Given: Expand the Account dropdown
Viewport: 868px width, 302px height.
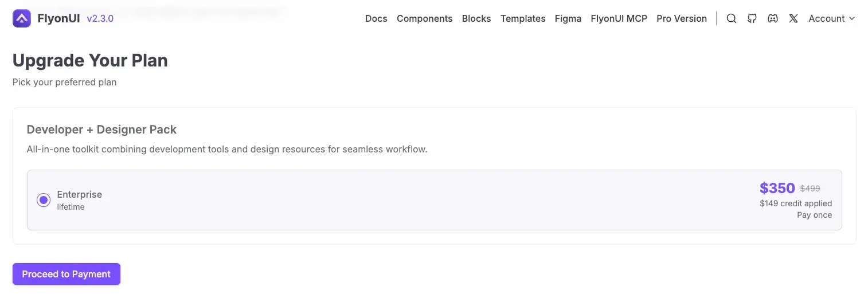Looking at the screenshot, I should [832, 18].
